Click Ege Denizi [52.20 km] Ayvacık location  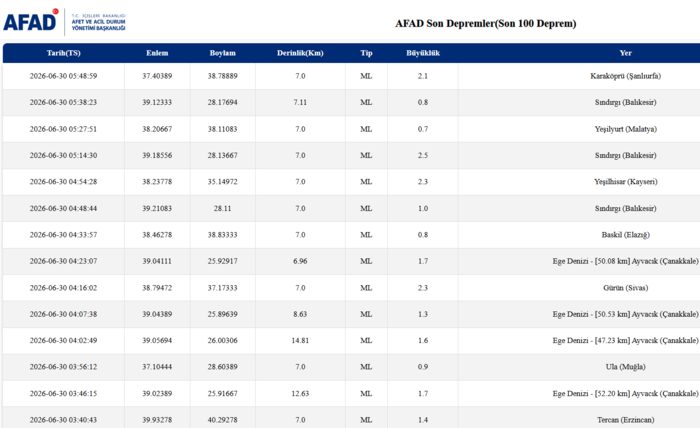(x=625, y=394)
